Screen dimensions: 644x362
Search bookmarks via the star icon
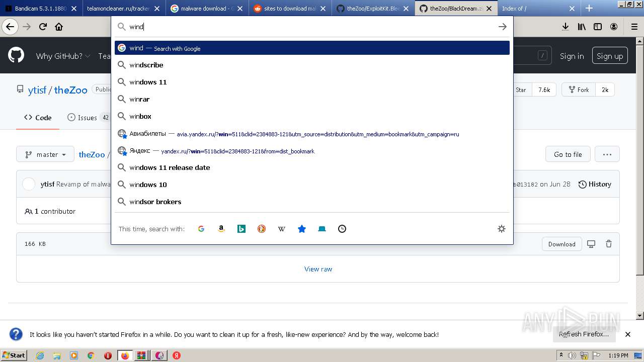tap(302, 229)
